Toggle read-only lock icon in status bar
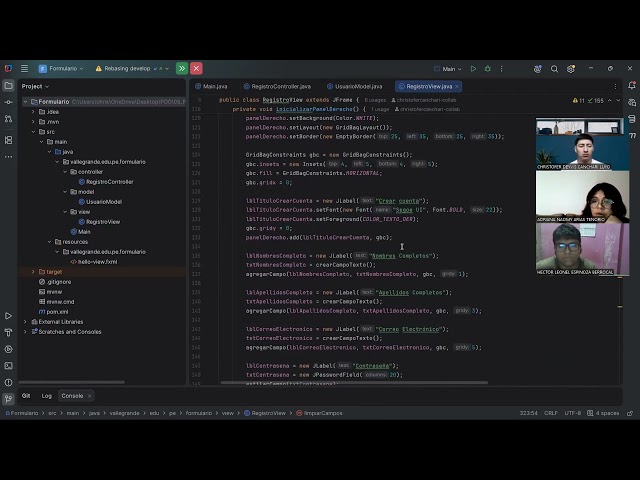The height and width of the screenshot is (480, 640). [x=630, y=413]
